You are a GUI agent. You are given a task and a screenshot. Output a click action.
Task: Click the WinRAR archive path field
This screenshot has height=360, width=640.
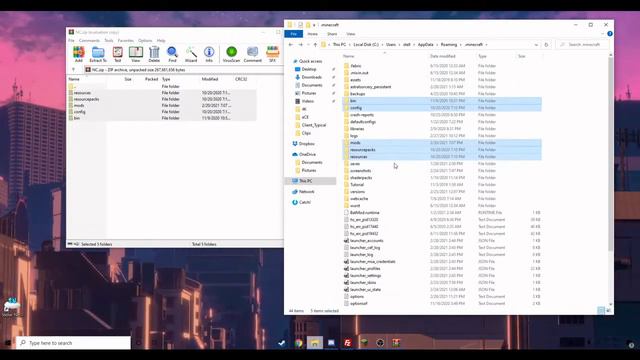(183, 70)
